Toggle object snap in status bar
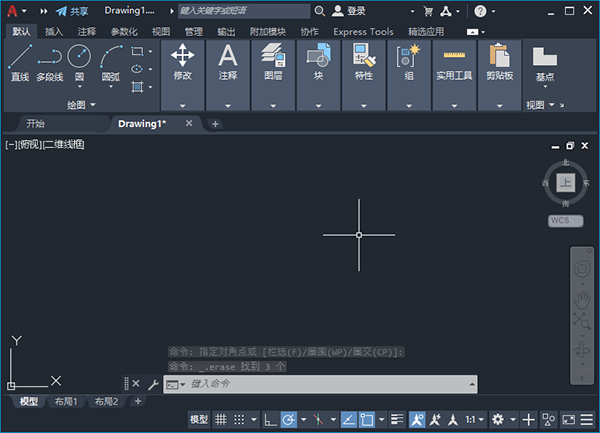The image size is (600, 433). coord(367,419)
